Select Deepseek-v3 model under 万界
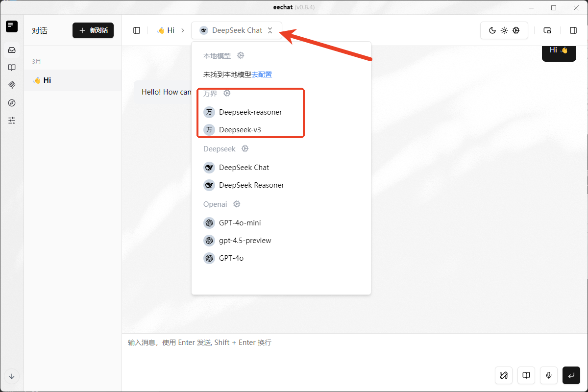 (x=281, y=130)
